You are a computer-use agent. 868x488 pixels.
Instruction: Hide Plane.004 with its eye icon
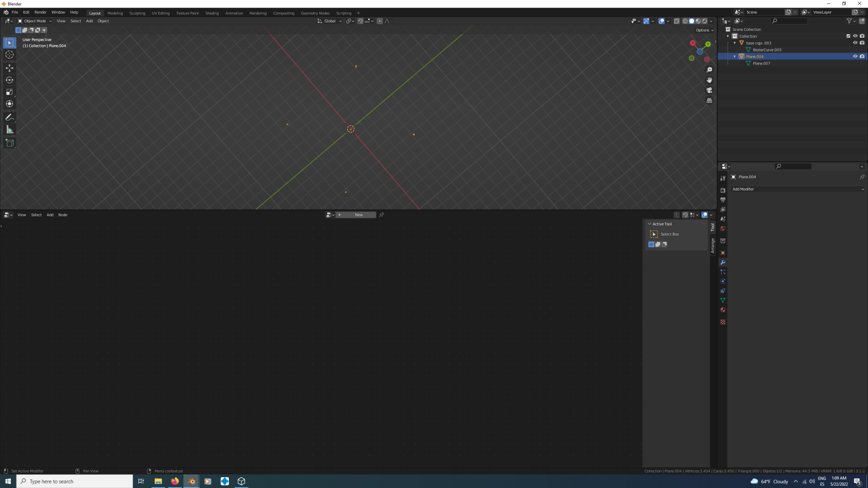(855, 57)
